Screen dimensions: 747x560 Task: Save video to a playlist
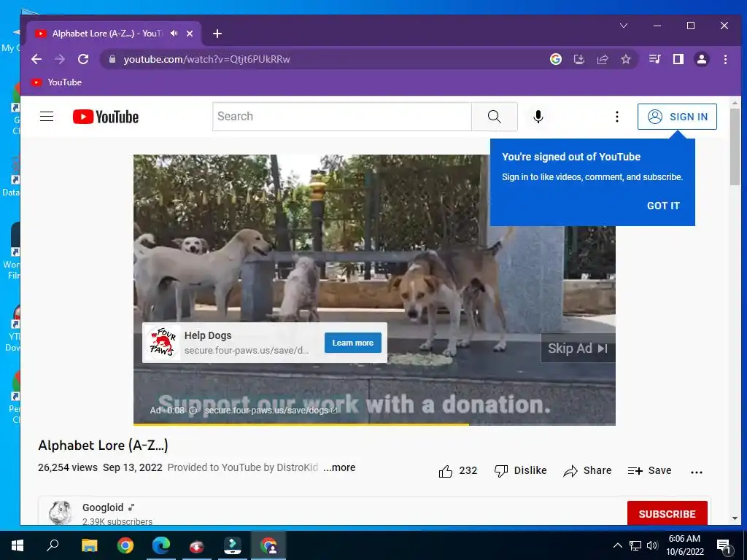pyautogui.click(x=650, y=471)
